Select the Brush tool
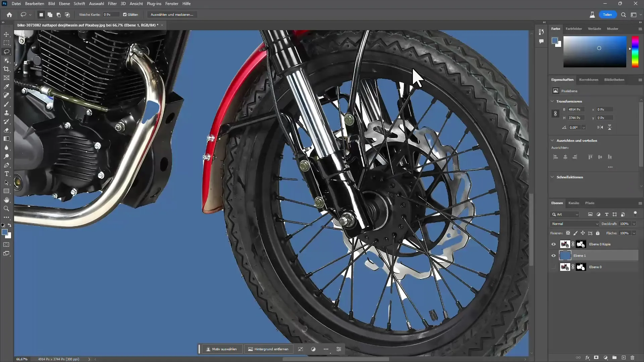This screenshot has height=362, width=644. pyautogui.click(x=7, y=105)
